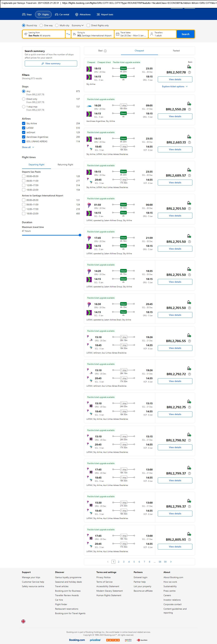This screenshot has width=217, height=644.
Task: Click the info icon next to Best tab
Action: point(105,51)
